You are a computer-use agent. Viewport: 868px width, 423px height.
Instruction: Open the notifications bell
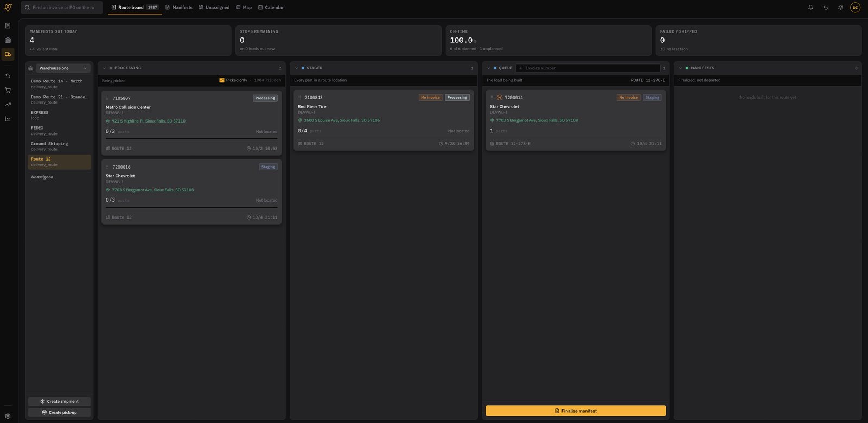810,8
